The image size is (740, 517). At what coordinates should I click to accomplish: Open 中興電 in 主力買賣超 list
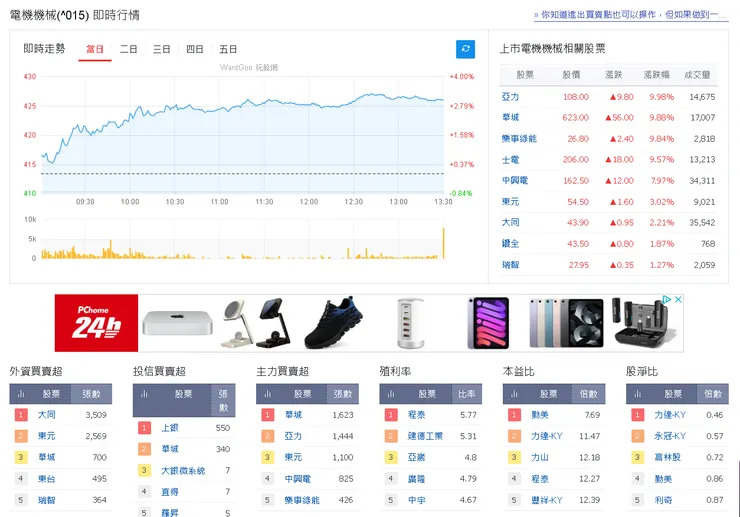pyautogui.click(x=298, y=479)
